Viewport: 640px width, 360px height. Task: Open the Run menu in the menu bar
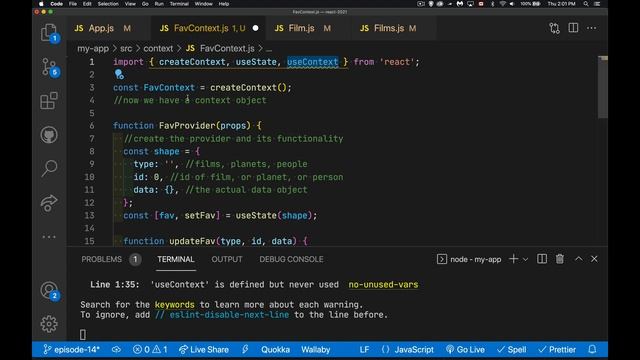159,4
